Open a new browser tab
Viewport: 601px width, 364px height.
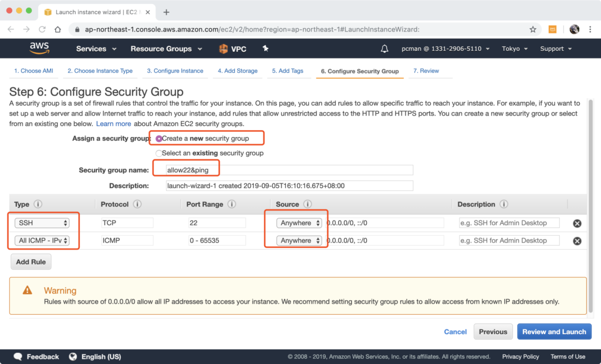tap(166, 12)
